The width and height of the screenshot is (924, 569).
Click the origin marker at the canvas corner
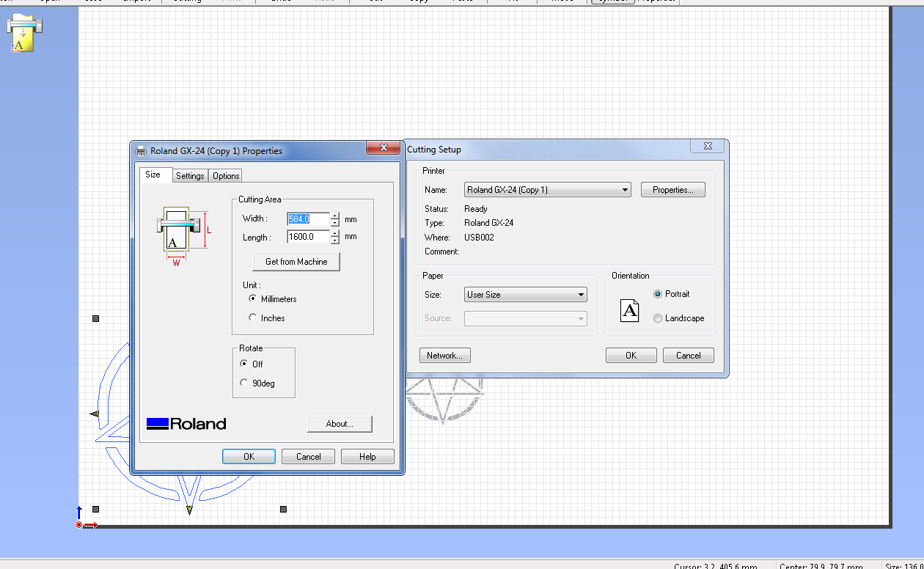79,524
